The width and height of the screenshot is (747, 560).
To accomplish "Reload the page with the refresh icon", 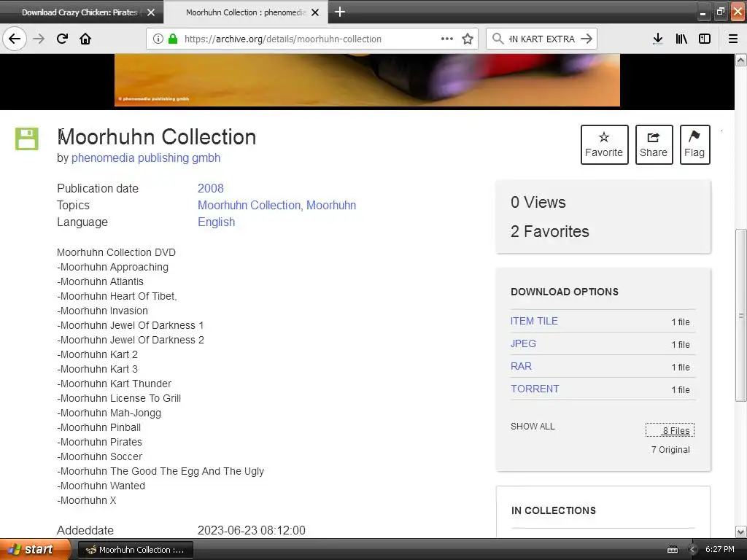I will click(x=62, y=39).
